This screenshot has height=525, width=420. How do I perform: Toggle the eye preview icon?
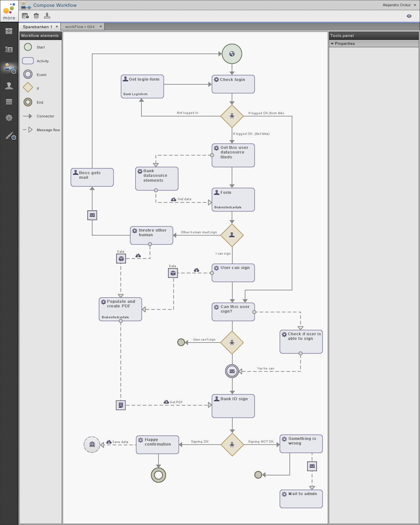[409, 16]
